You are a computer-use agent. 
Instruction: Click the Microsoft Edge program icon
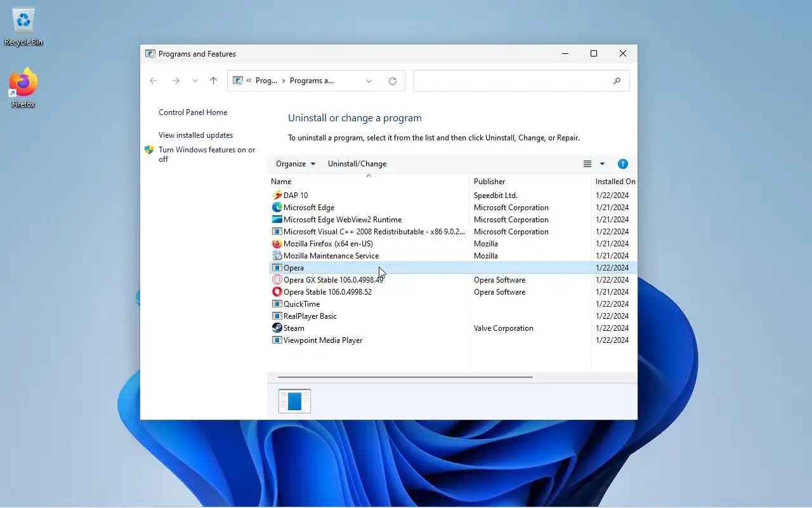point(277,208)
